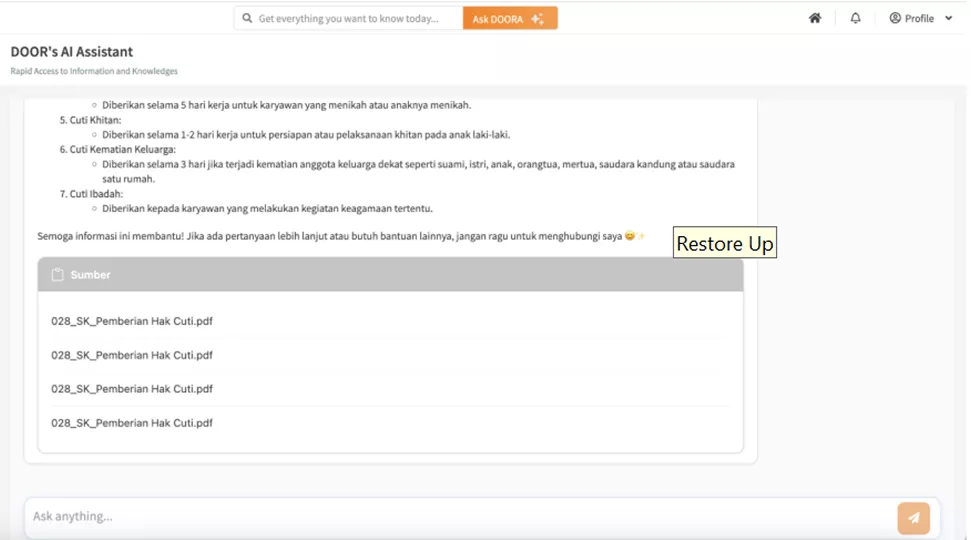The height and width of the screenshot is (540, 971).
Task: Go to home via the house icon
Action: 815,18
